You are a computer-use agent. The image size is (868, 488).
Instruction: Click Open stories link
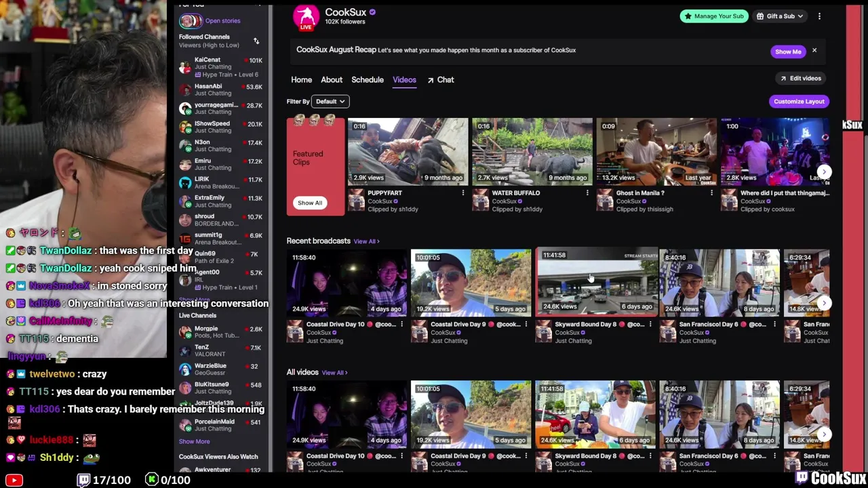(x=222, y=21)
